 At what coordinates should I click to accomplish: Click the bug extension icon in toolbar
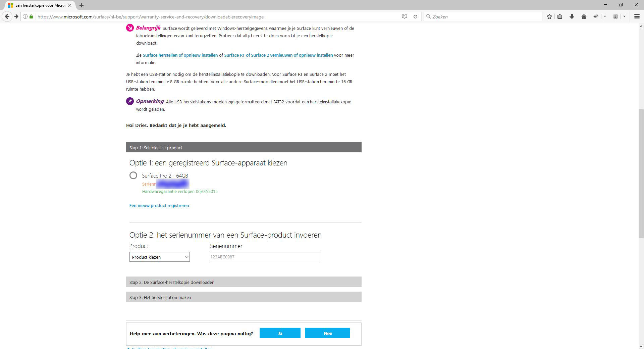coord(596,16)
